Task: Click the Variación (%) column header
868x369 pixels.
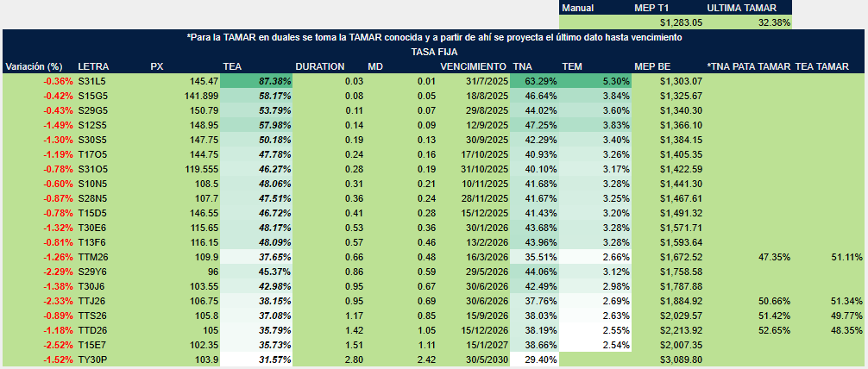Action: tap(34, 67)
